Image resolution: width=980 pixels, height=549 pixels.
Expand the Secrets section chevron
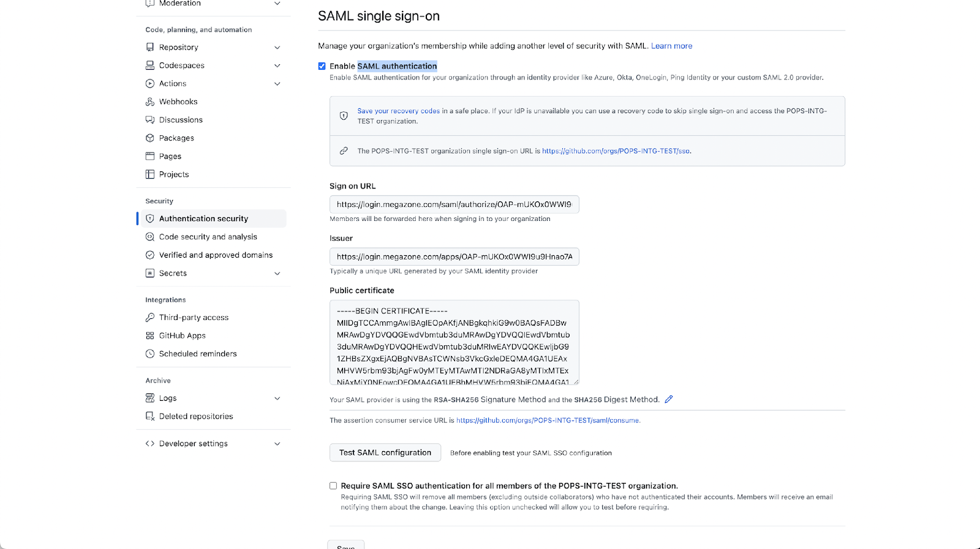click(277, 274)
